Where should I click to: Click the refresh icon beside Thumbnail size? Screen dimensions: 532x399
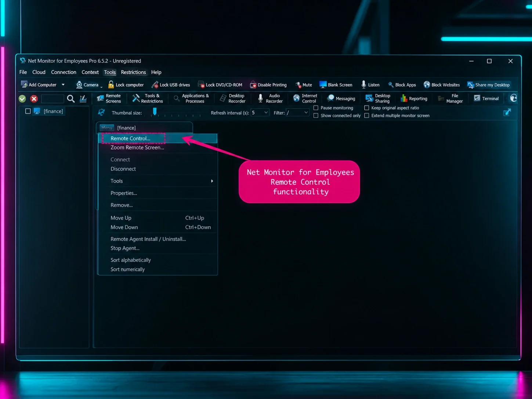coord(101,112)
